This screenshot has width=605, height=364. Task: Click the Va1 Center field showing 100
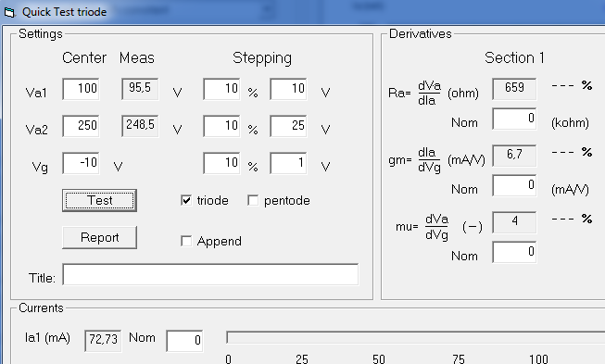coord(81,89)
